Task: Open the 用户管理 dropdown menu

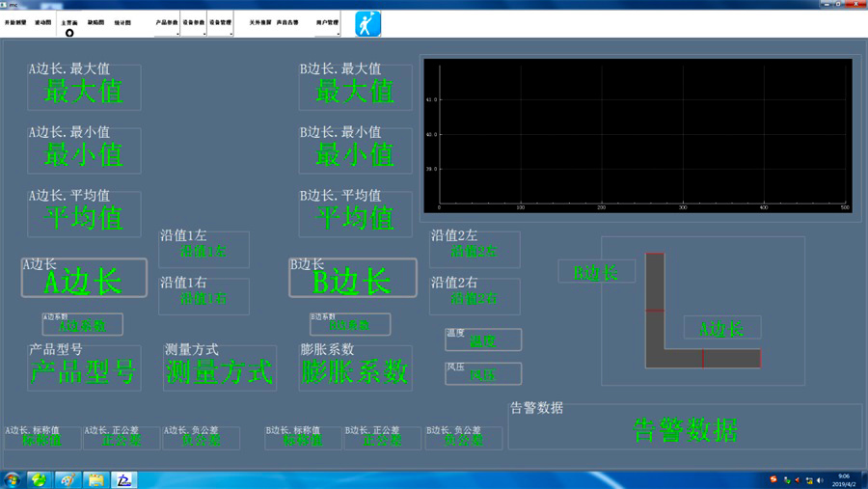Action: point(327,22)
